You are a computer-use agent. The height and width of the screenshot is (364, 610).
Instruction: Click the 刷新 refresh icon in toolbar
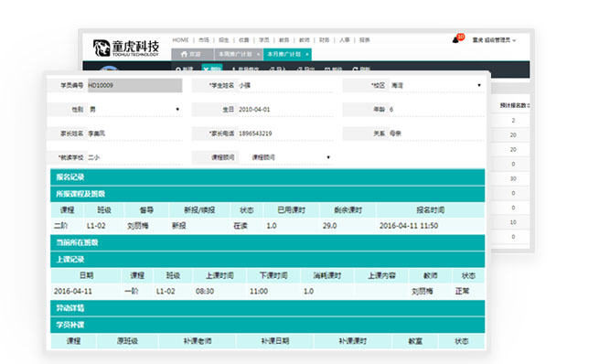coord(355,70)
